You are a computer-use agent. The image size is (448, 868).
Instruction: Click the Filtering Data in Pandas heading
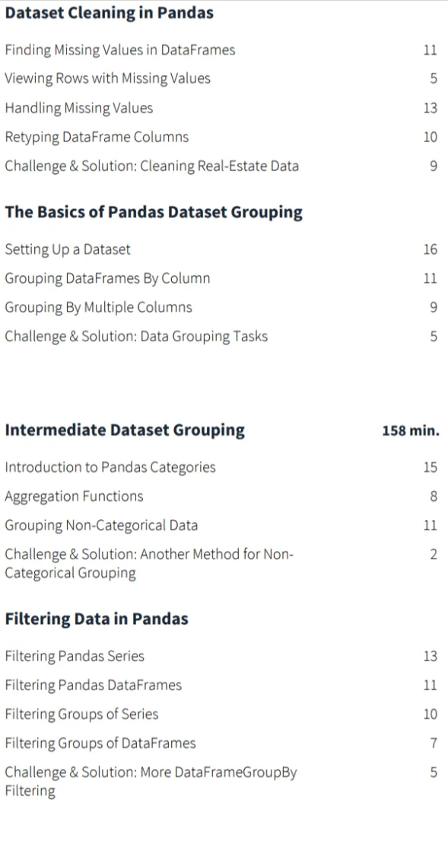click(97, 619)
